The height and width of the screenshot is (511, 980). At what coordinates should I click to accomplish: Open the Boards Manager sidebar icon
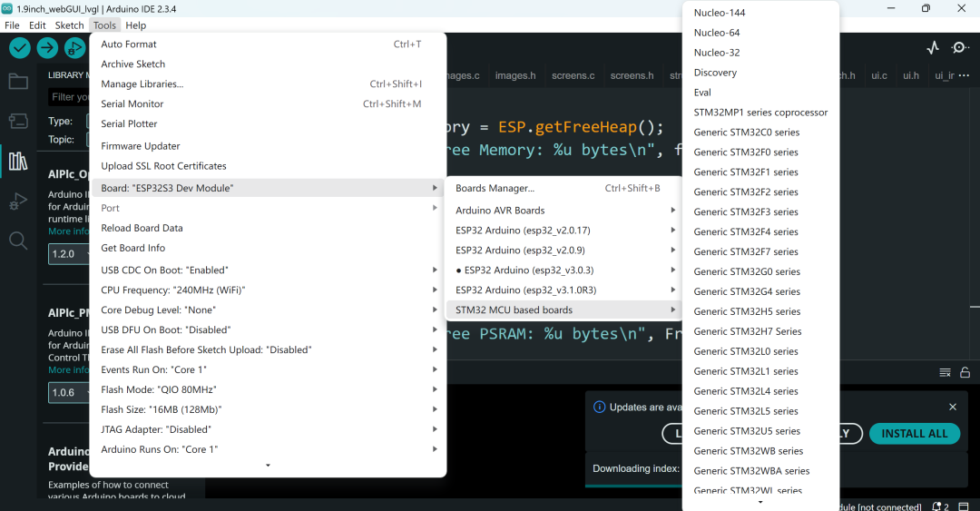tap(18, 121)
